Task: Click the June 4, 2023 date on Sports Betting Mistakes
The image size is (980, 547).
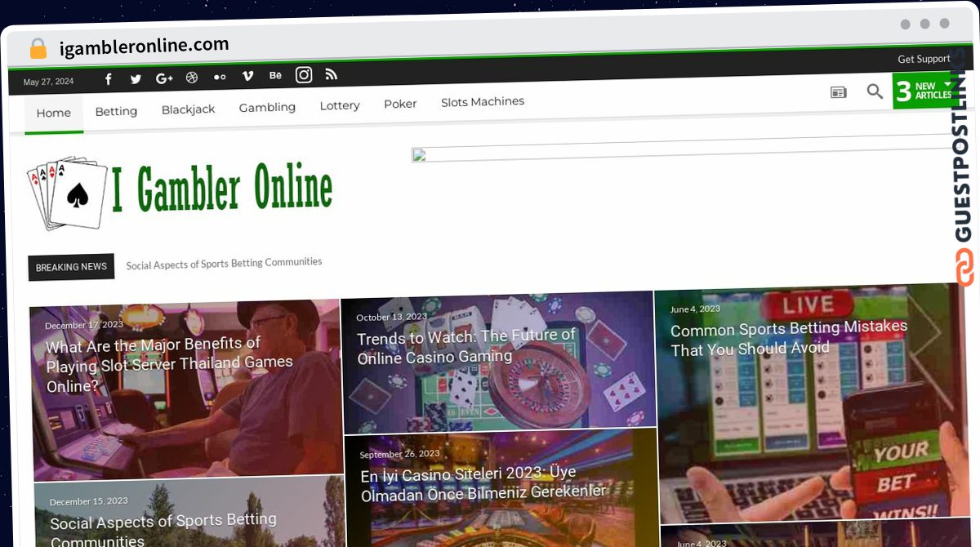Action: pos(695,309)
